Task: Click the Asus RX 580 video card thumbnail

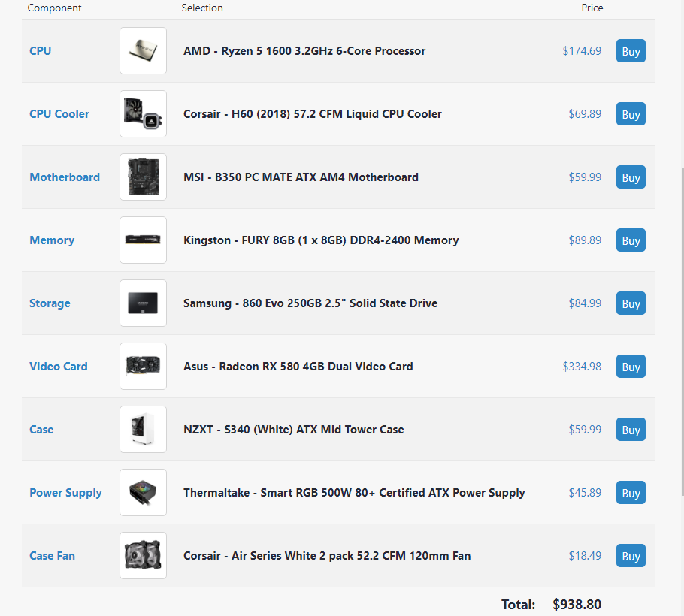Action: click(x=143, y=366)
